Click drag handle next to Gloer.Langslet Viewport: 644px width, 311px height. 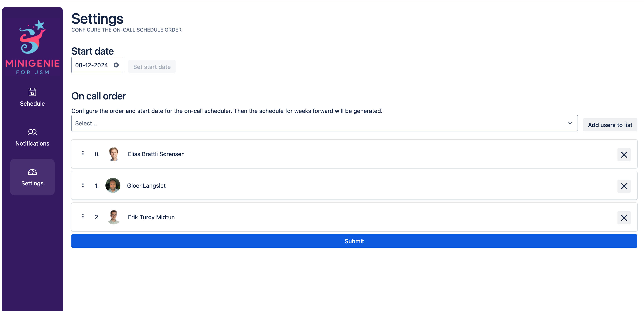point(83,185)
